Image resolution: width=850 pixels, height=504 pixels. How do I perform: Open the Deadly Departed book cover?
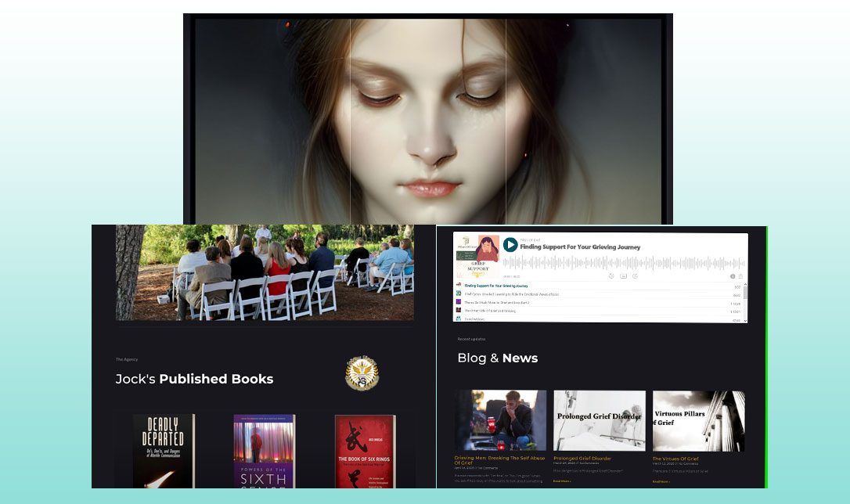(164, 451)
